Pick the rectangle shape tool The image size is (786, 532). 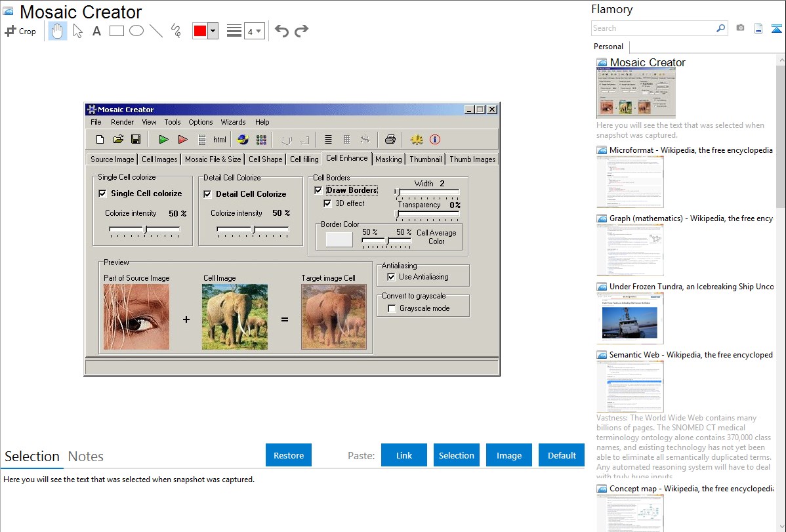(116, 31)
